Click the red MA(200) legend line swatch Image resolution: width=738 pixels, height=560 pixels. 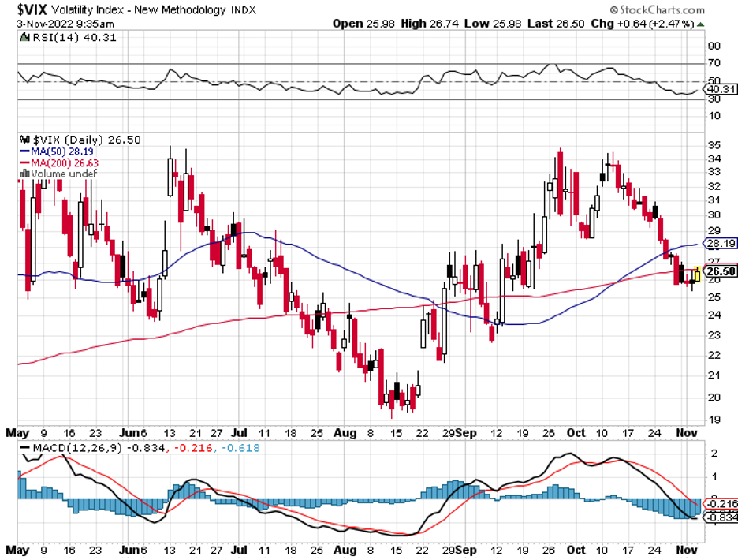pyautogui.click(x=24, y=163)
